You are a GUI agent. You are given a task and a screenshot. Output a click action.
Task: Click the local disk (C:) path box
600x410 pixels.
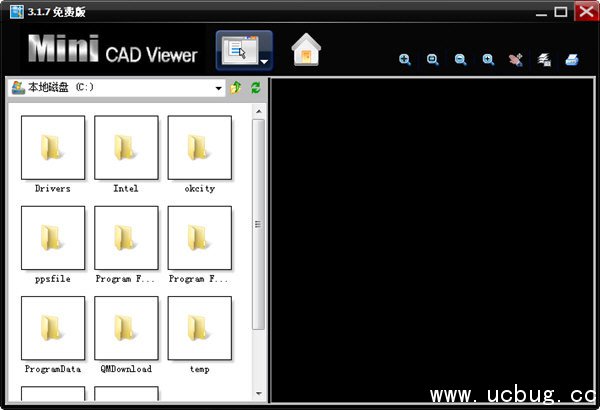110,88
